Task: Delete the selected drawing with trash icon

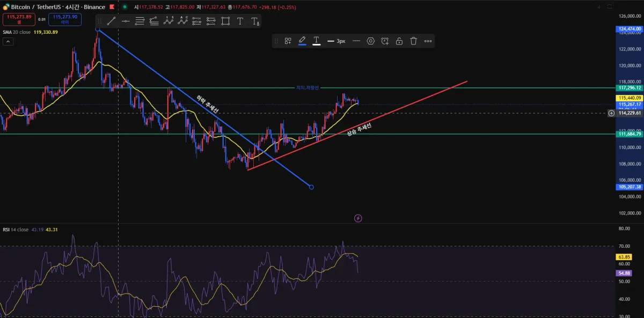Action: [413, 41]
